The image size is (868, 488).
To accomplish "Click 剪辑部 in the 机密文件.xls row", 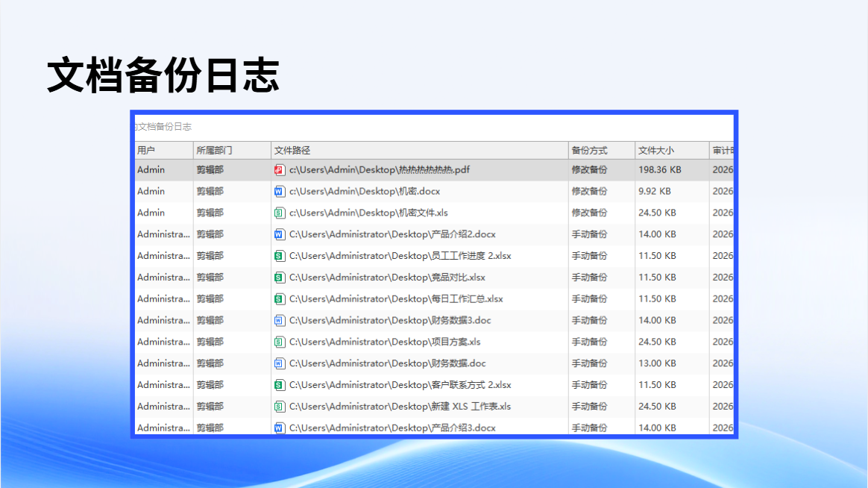I will 210,213.
